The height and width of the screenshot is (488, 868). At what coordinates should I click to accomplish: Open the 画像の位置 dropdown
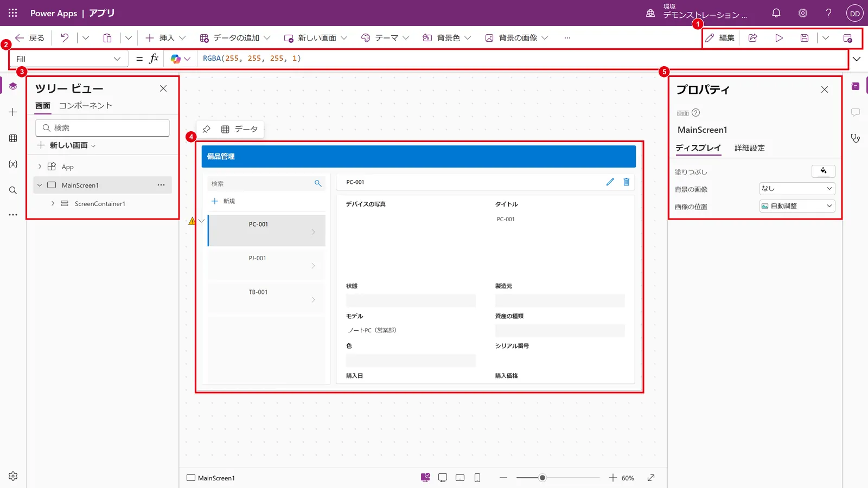(797, 206)
